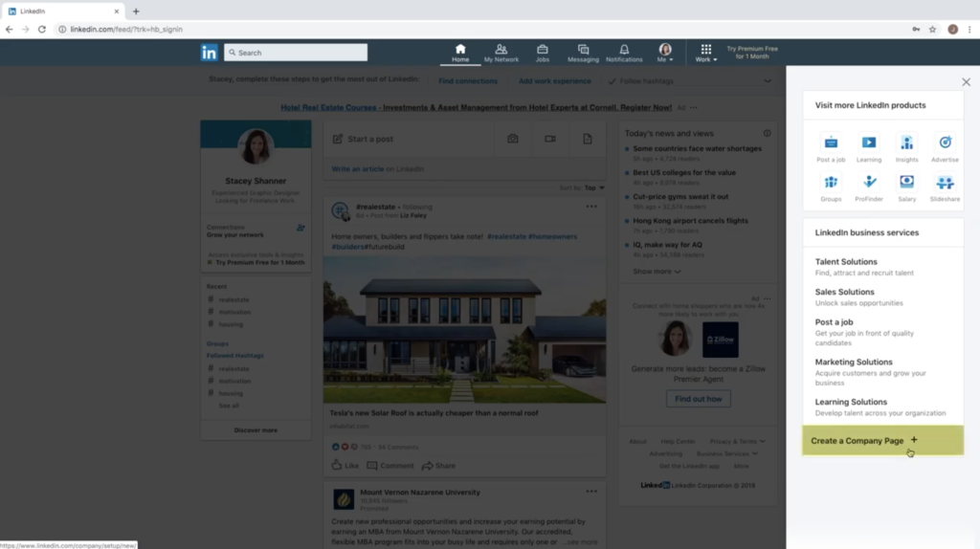Open the My Network tab
The width and height of the screenshot is (980, 549).
click(501, 54)
